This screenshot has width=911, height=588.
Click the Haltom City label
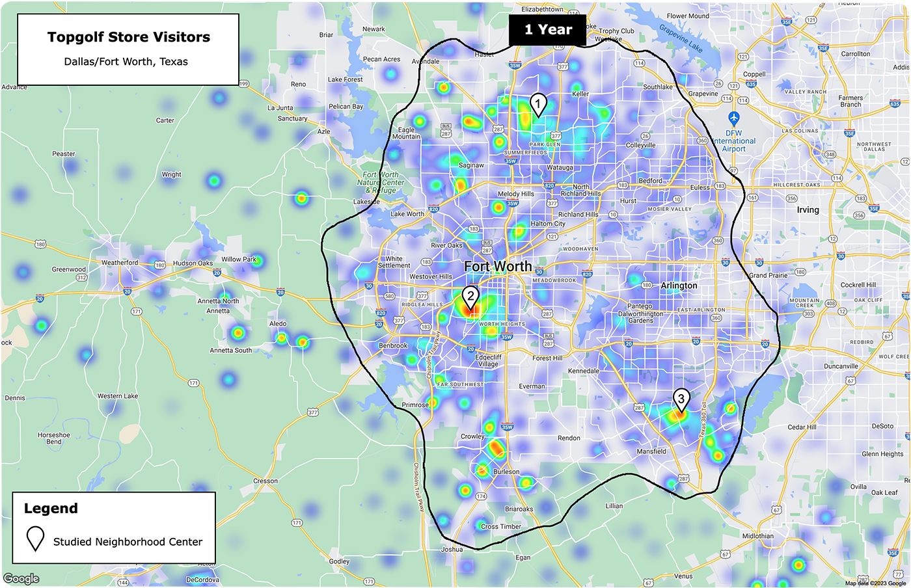click(548, 224)
